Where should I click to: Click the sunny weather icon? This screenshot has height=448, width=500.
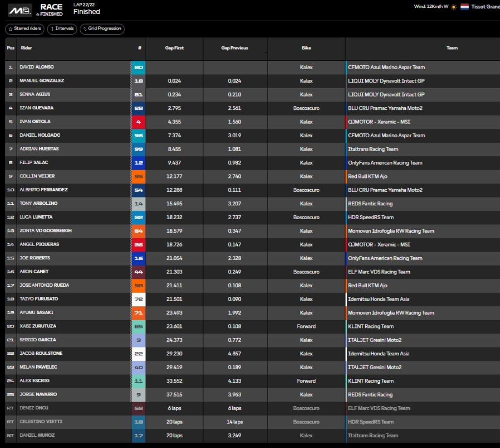point(454,7)
